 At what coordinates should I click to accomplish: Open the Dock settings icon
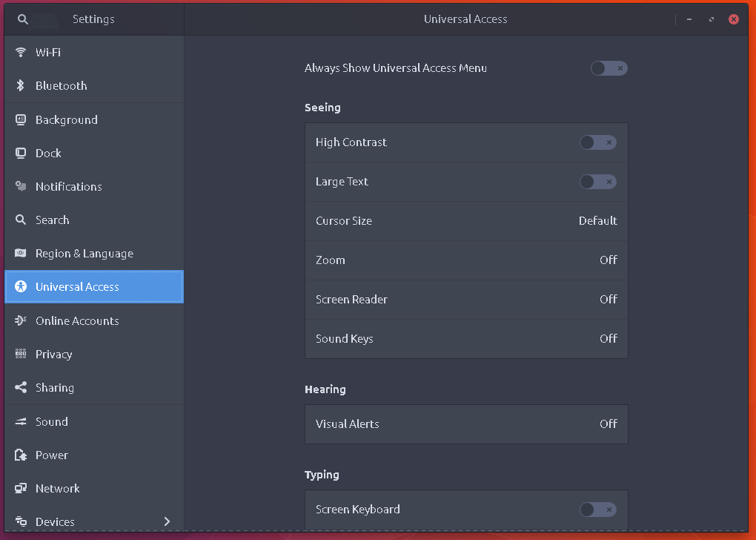point(20,153)
